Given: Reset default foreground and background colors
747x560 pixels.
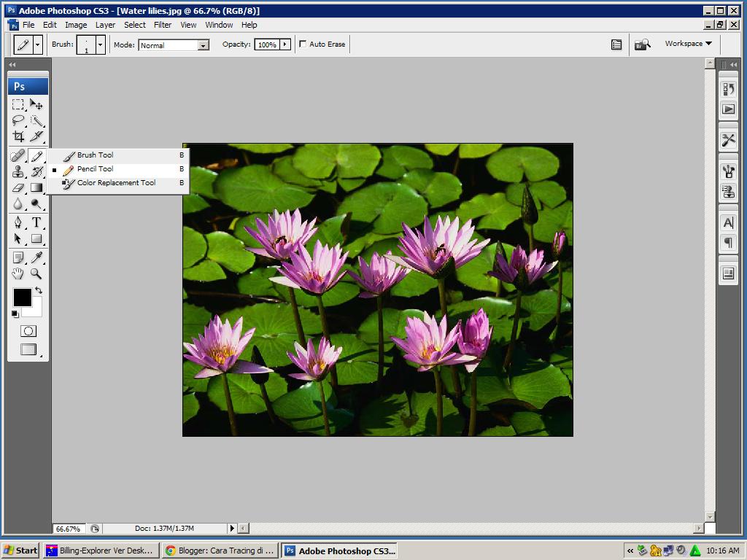Looking at the screenshot, I should click(x=15, y=314).
